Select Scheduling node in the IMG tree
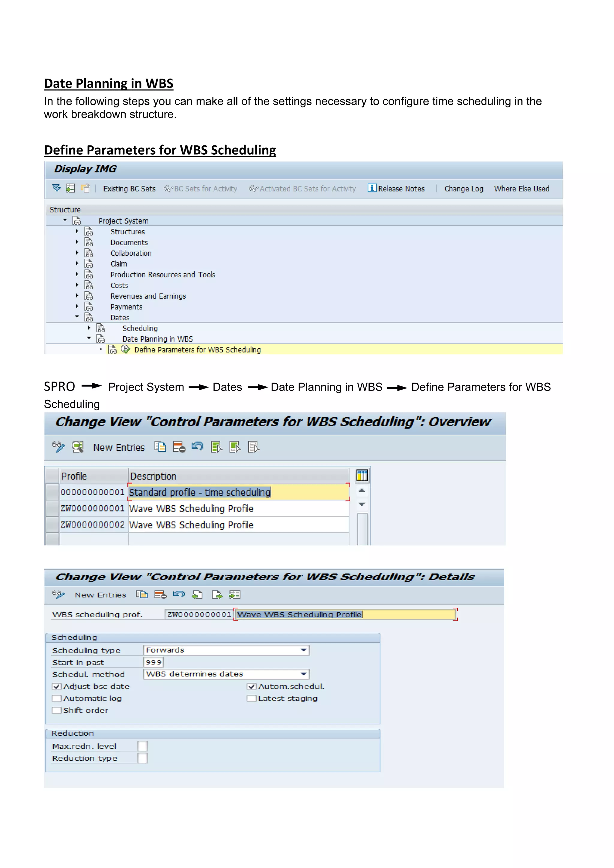 (140, 328)
